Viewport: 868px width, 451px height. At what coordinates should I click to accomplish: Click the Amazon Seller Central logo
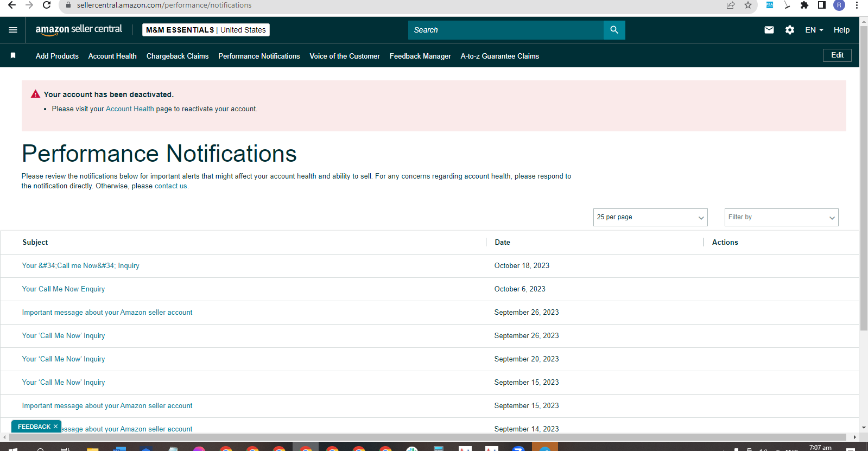[x=79, y=30]
